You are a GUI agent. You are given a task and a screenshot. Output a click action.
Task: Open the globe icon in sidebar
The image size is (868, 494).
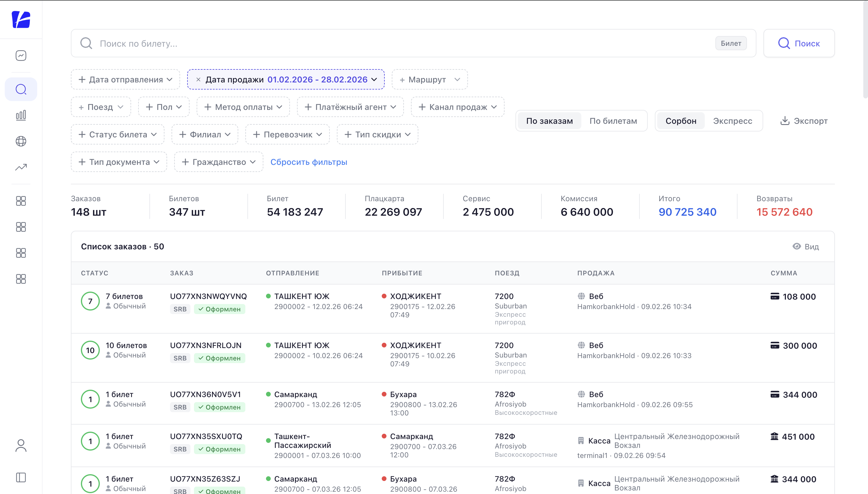(21, 141)
